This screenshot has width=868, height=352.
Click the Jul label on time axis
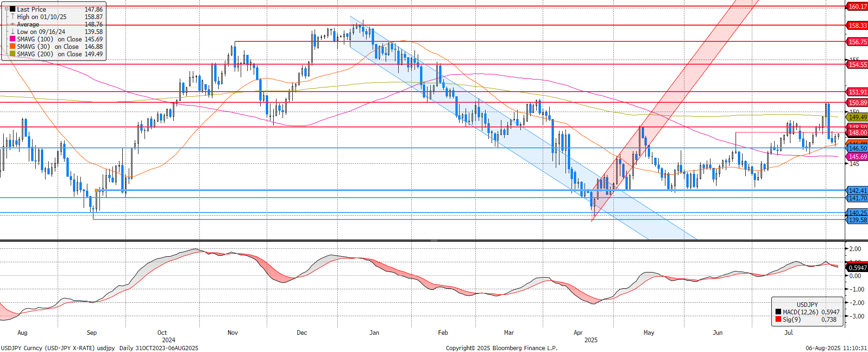(789, 333)
